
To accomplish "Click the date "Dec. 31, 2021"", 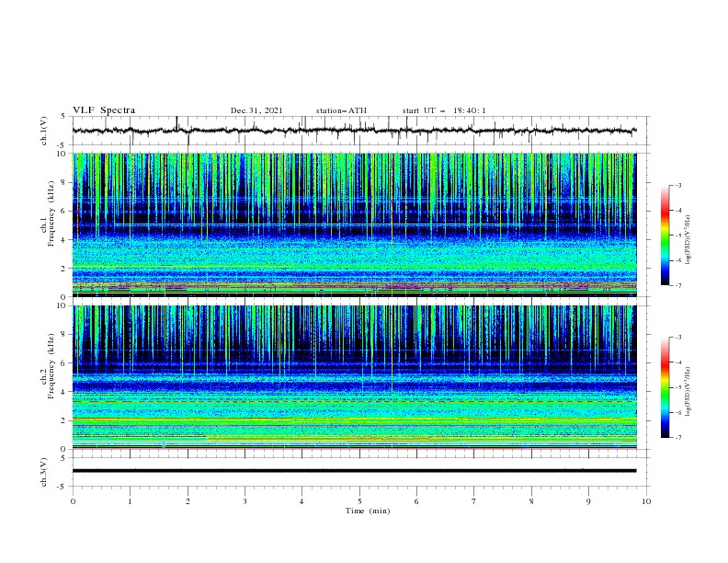I will pyautogui.click(x=256, y=110).
